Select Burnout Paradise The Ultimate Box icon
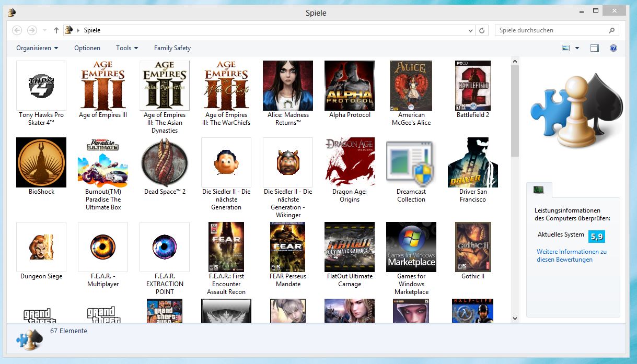This screenshot has width=637, height=364. click(103, 162)
